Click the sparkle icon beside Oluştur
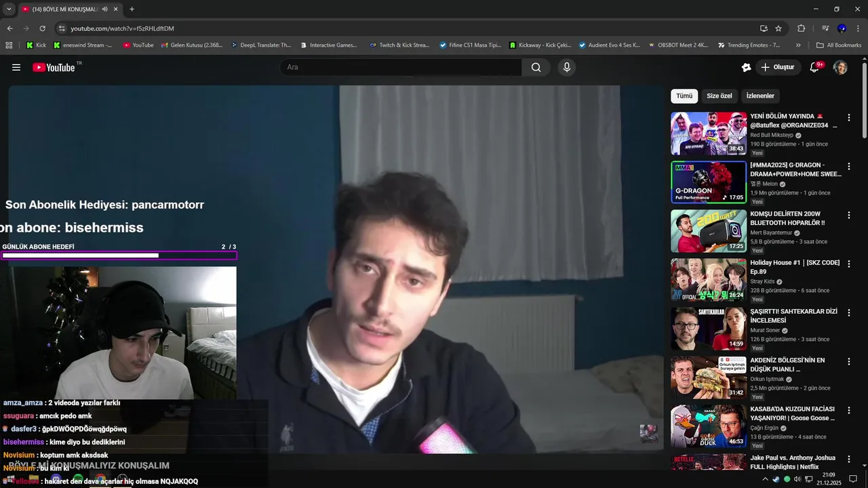Screen dimensions: 868x488 pyautogui.click(x=746, y=67)
